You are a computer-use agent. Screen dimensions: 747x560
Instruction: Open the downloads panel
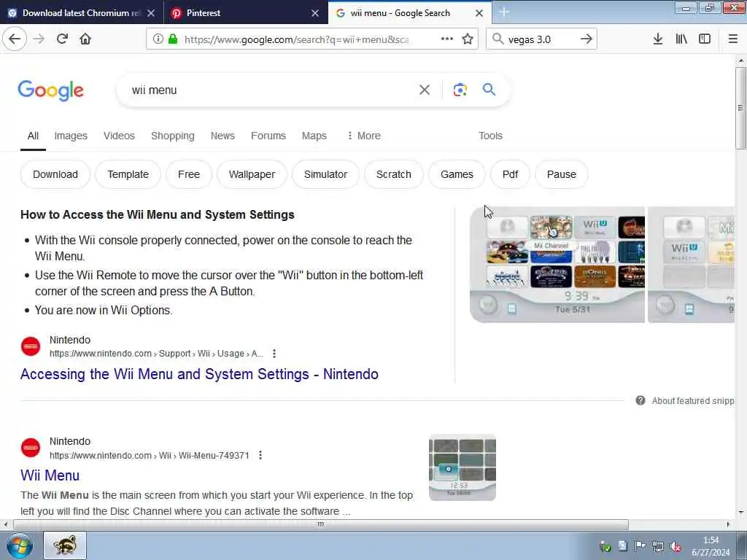click(x=658, y=39)
